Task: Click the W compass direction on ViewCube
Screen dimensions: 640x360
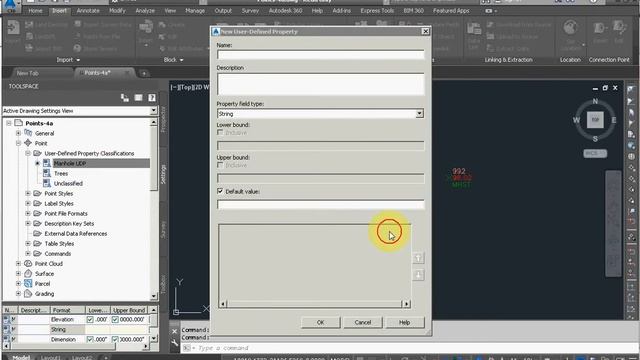Action: tap(576, 120)
